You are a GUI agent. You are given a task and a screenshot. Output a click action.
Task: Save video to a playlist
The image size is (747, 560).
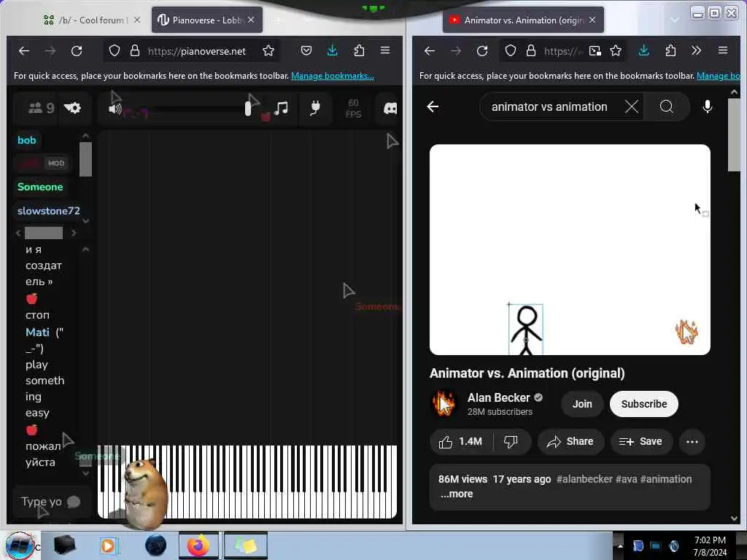click(x=641, y=442)
